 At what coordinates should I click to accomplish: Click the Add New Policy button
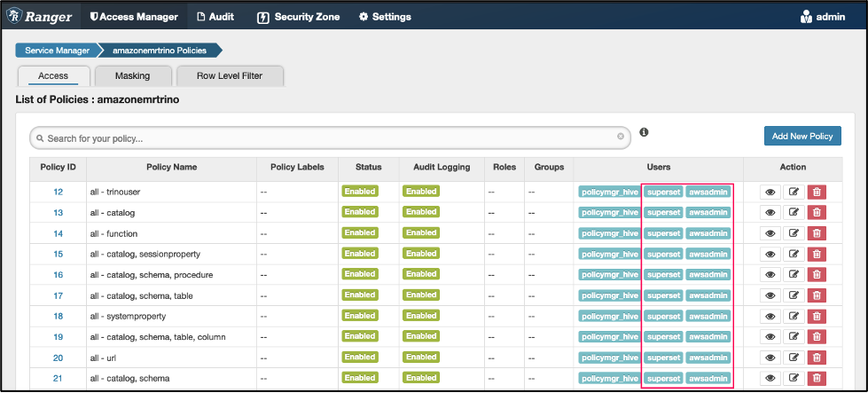[x=802, y=136]
